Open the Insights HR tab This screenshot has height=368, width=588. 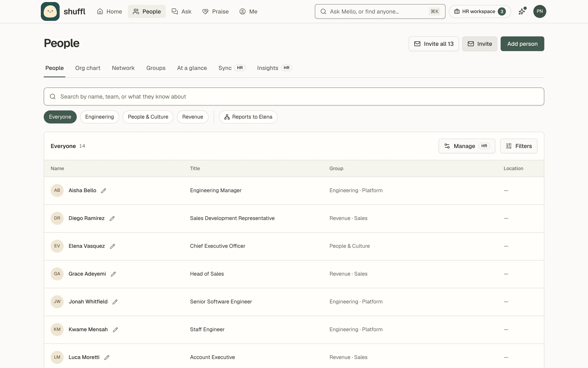pyautogui.click(x=274, y=68)
